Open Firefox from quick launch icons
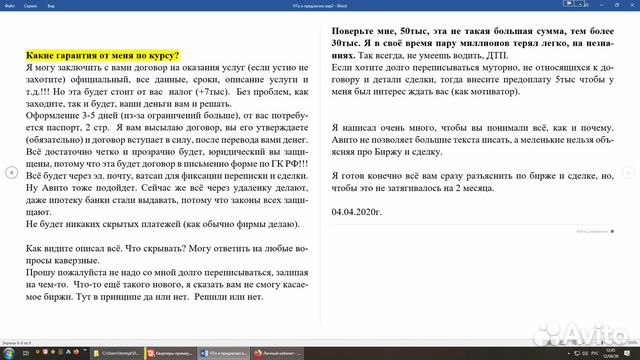The width and height of the screenshot is (640, 360). [76, 352]
